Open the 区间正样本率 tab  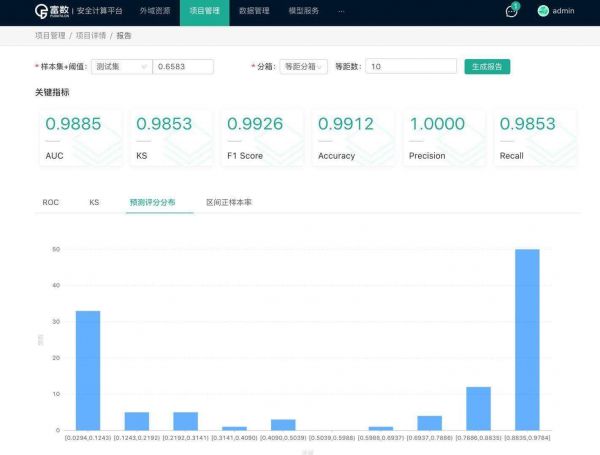[x=228, y=202]
